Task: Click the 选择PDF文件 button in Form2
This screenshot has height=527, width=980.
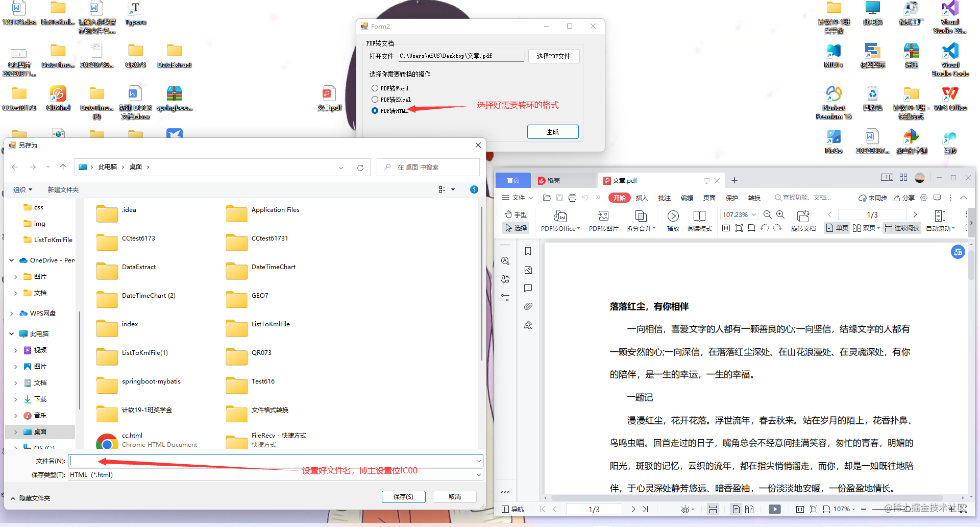Action: click(553, 56)
